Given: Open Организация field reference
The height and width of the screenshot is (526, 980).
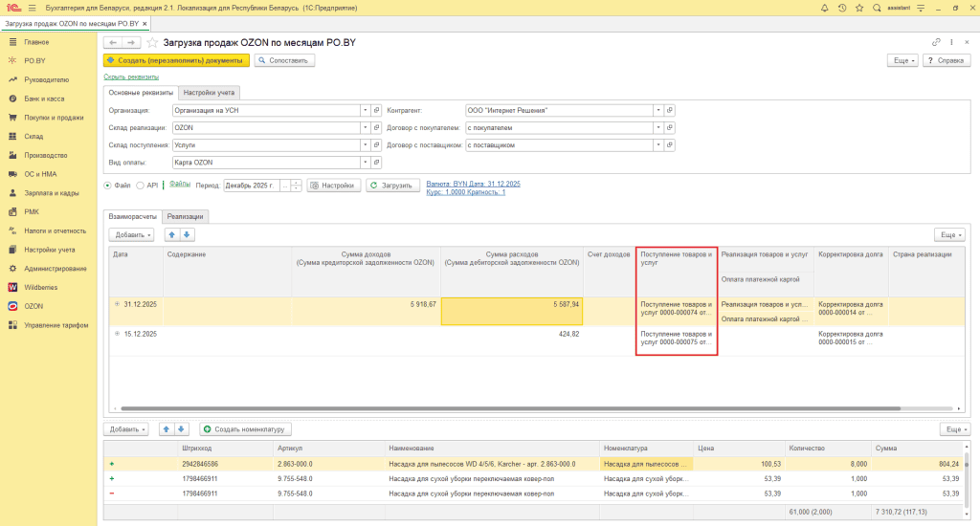Looking at the screenshot, I should click(376, 111).
